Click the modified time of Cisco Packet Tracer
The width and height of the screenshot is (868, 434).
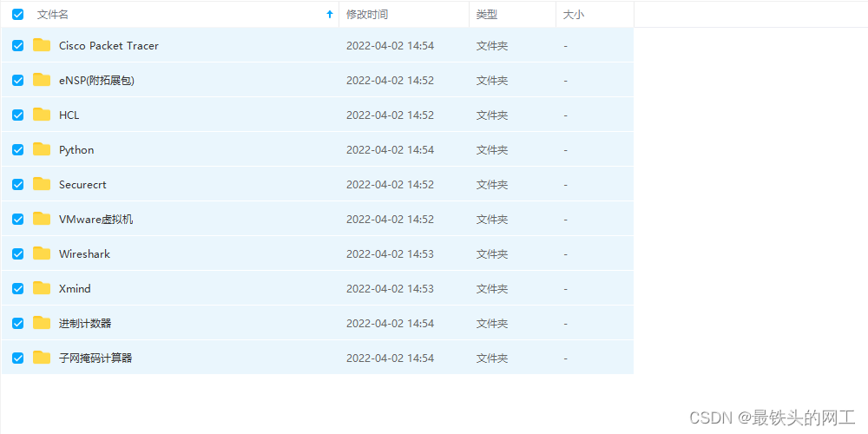coord(391,46)
